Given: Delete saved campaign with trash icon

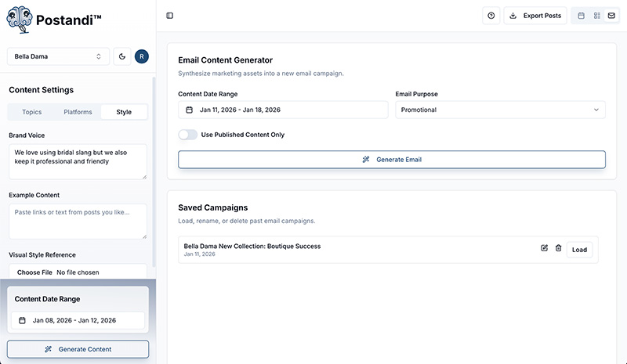Looking at the screenshot, I should (559, 249).
